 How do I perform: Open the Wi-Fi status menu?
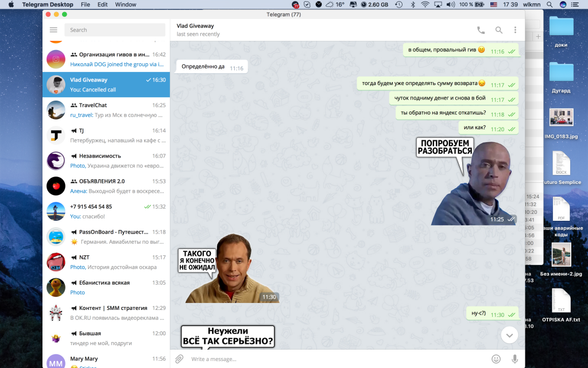click(425, 5)
